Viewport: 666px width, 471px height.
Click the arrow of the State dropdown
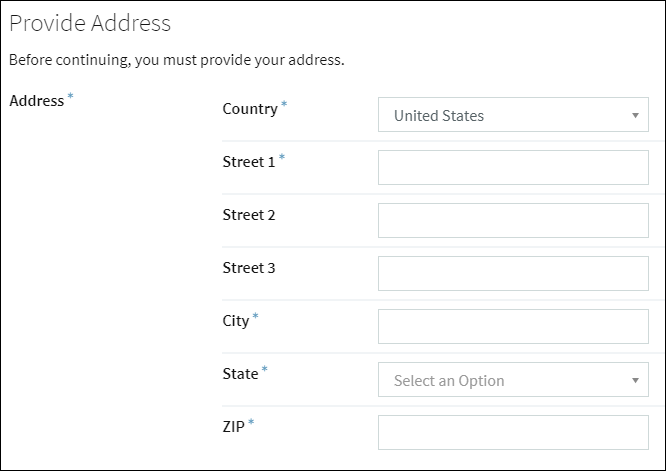pyautogui.click(x=635, y=381)
